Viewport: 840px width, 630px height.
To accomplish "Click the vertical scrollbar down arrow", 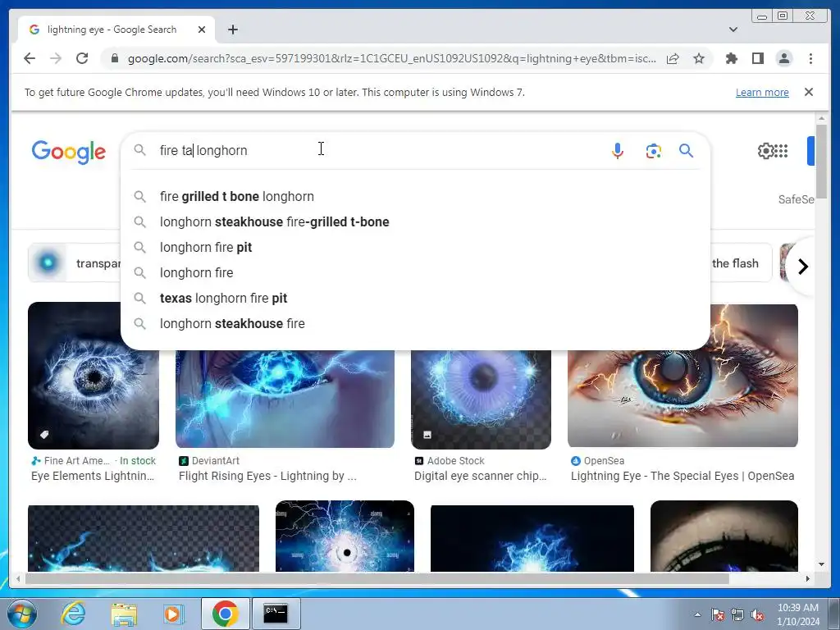I will [x=821, y=564].
